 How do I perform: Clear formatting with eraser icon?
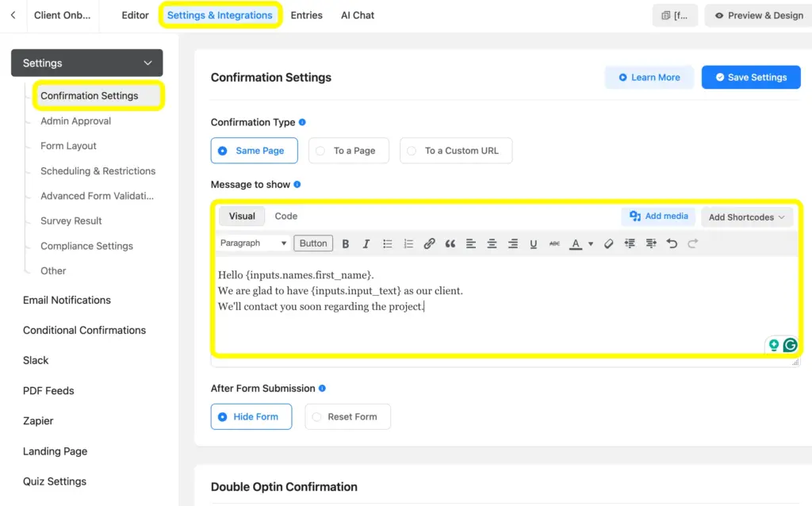coord(608,243)
